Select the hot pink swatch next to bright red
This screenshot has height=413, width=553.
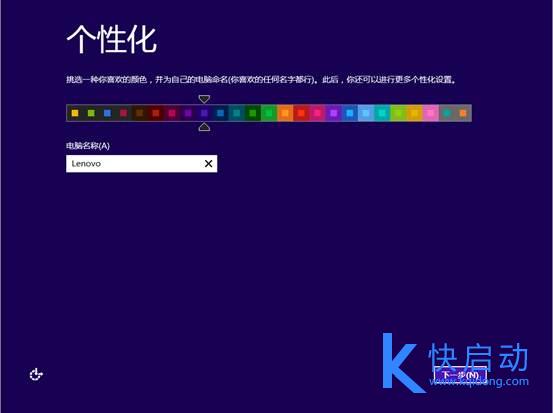pyautogui.click(x=317, y=113)
